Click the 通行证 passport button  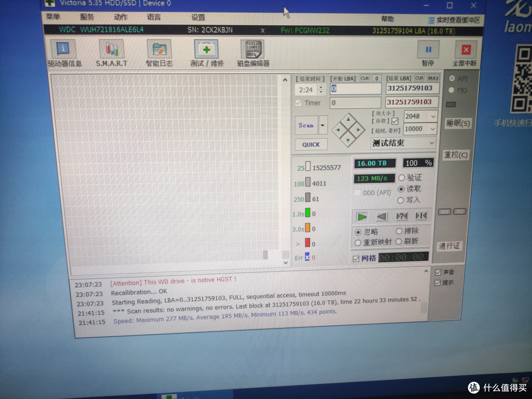click(449, 246)
